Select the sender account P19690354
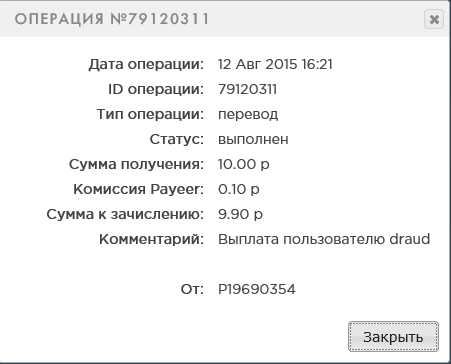The height and width of the screenshot is (364, 451). pos(257,289)
